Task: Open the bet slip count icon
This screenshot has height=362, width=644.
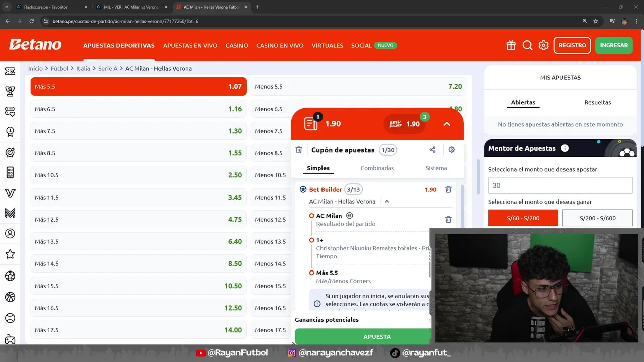Action: (311, 123)
